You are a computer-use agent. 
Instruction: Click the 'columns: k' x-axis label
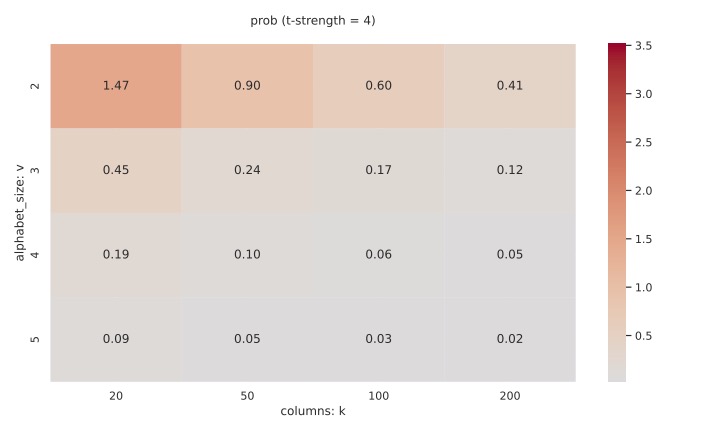(313, 411)
